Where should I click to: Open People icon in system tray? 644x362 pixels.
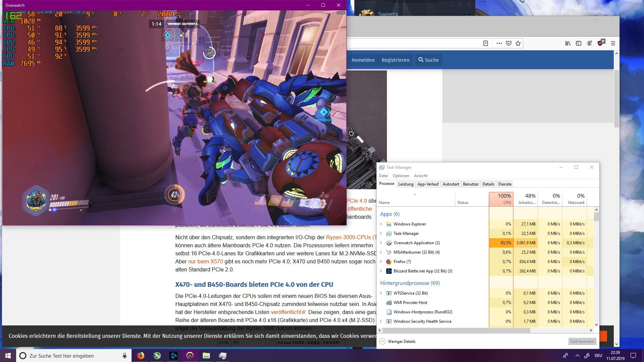tap(565, 356)
